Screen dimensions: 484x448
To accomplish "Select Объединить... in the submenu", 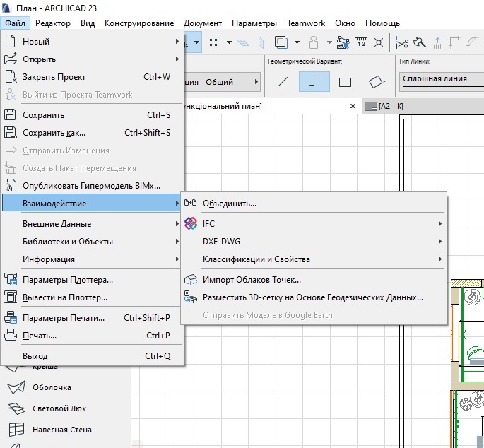I will coord(314,204).
